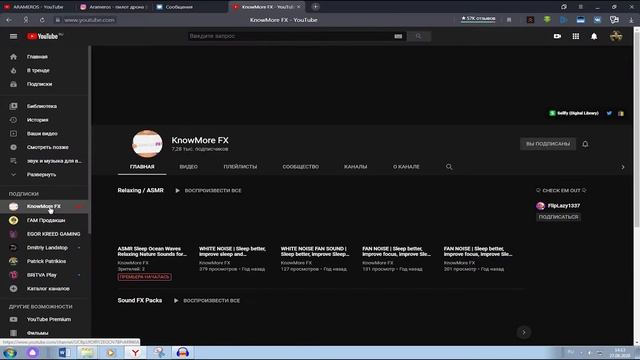The width and height of the screenshot is (640, 360).
Task: Click the Вы подписаны button
Action: [548, 144]
